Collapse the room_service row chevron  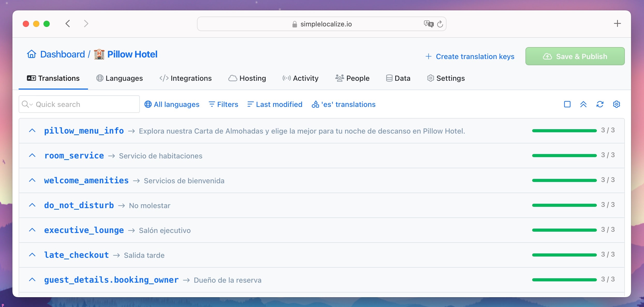pos(32,155)
